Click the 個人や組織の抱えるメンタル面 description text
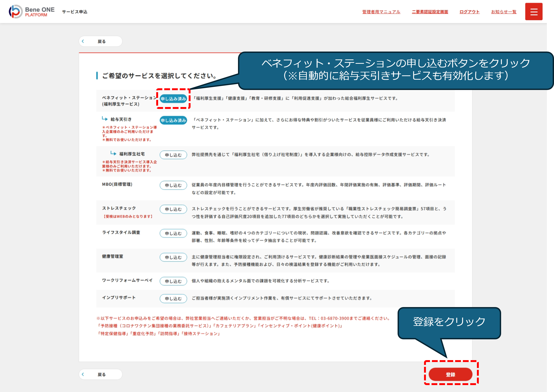Viewport: 554px width, 392px height. pyautogui.click(x=260, y=281)
